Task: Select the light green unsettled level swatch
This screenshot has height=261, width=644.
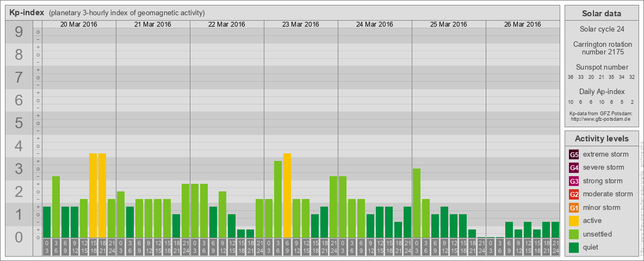Action: 574,234
